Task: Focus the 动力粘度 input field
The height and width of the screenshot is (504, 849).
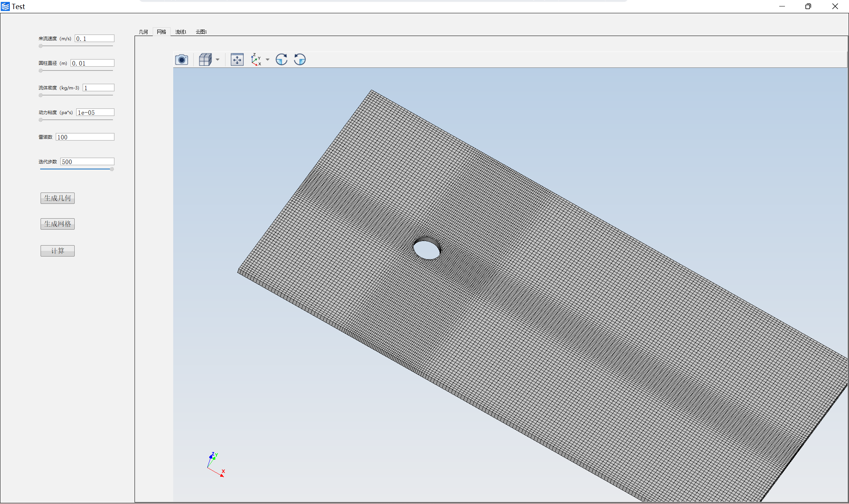Action: pyautogui.click(x=95, y=113)
